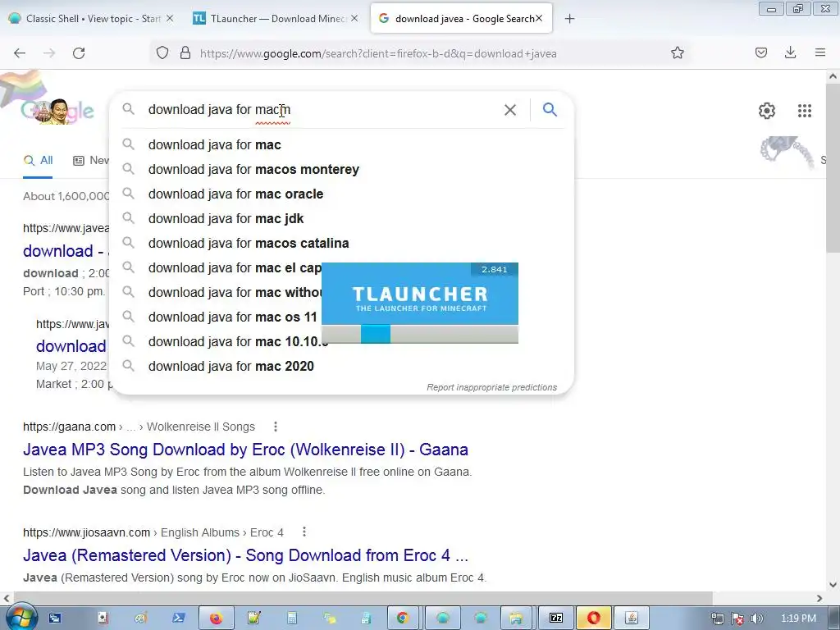
Task: Open the Windows Start menu
Action: click(21, 618)
